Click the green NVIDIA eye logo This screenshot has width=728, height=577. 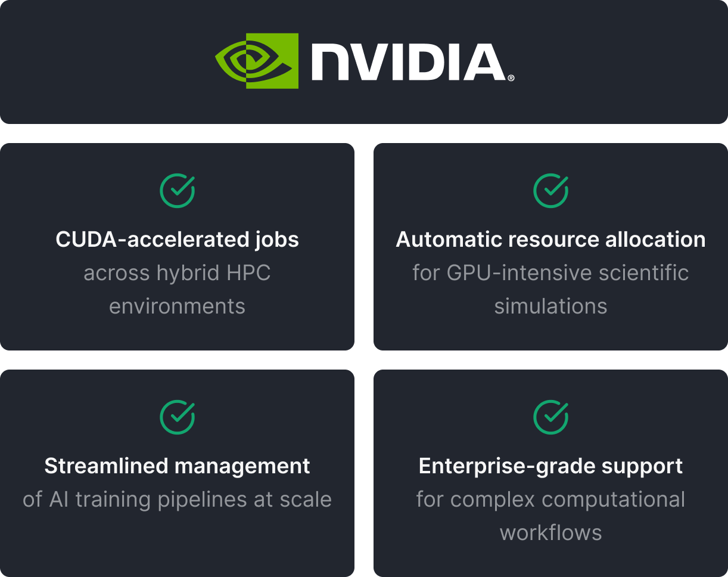(x=257, y=61)
